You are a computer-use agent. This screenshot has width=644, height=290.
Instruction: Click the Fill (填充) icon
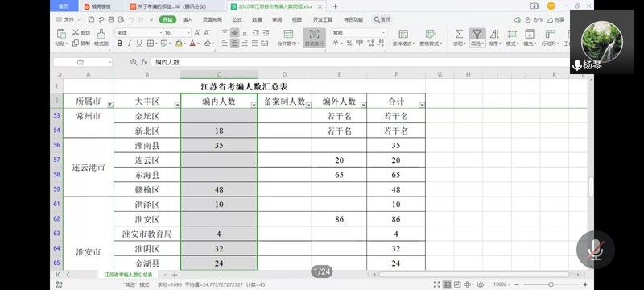pos(530,34)
